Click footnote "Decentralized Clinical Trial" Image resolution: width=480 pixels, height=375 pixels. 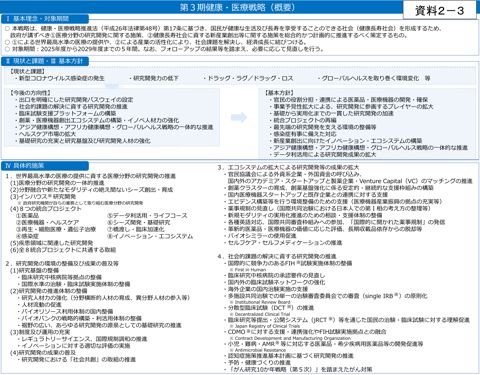click(260, 314)
